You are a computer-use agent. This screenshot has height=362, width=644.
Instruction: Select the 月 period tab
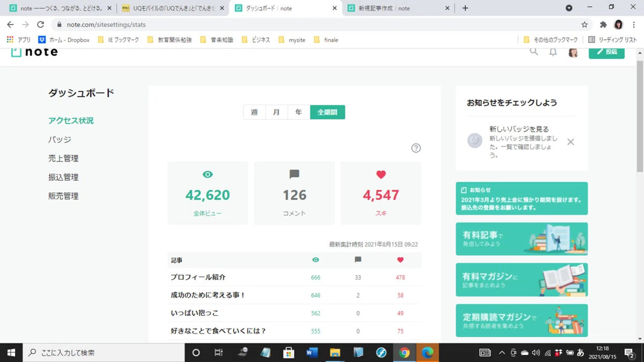276,112
